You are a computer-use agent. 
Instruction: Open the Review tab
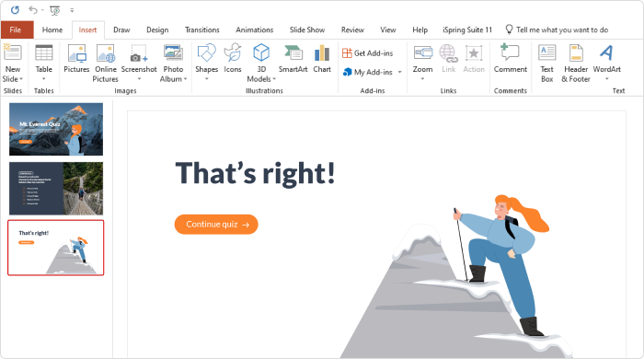[352, 30]
